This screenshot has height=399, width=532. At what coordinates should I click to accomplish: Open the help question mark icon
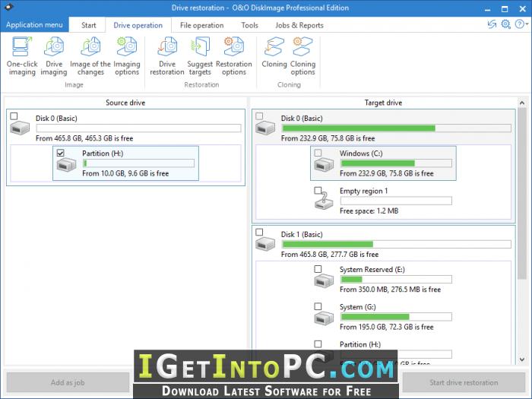pyautogui.click(x=519, y=24)
